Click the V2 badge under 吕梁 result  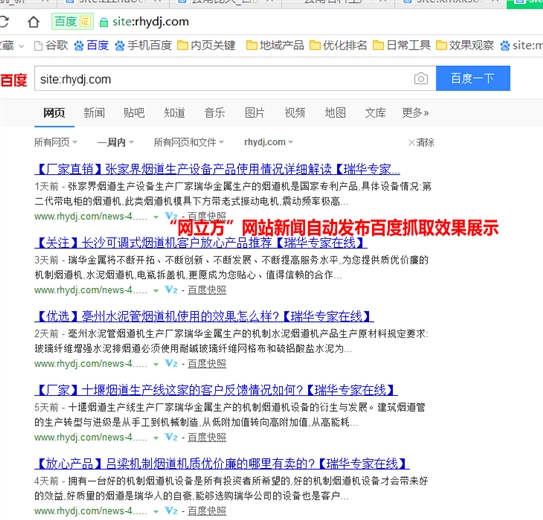point(171,511)
